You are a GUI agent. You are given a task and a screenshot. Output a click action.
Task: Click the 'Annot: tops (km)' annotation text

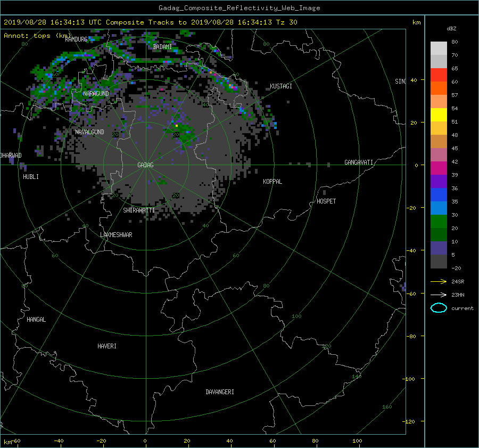coord(37,36)
